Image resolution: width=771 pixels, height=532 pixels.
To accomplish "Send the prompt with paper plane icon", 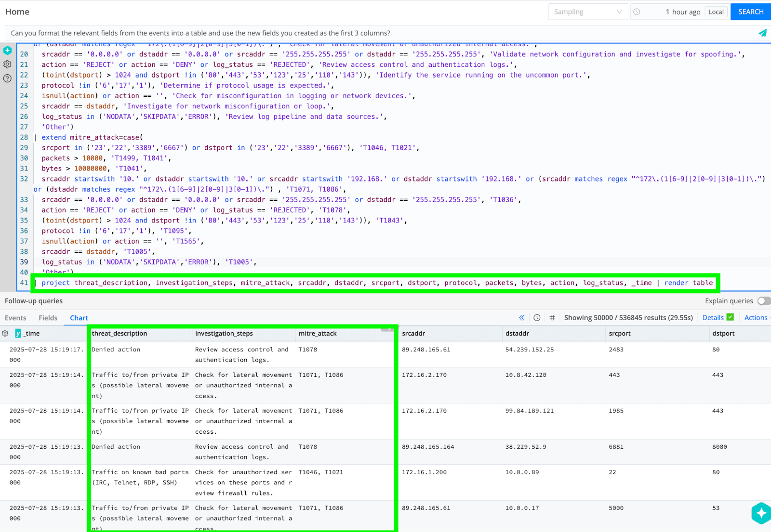I will (762, 33).
